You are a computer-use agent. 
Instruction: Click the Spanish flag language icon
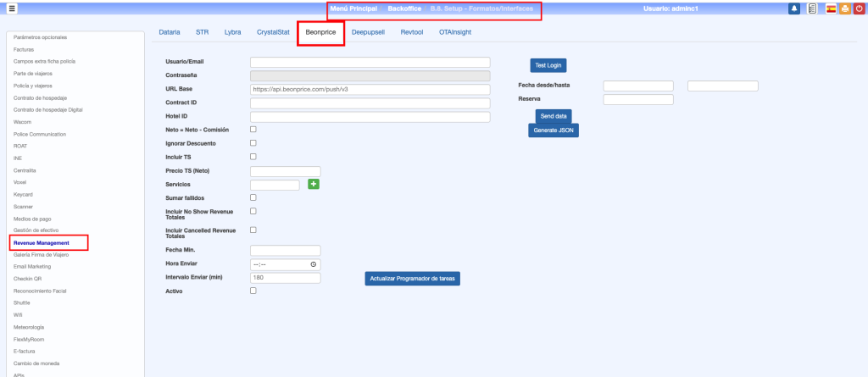click(x=831, y=8)
